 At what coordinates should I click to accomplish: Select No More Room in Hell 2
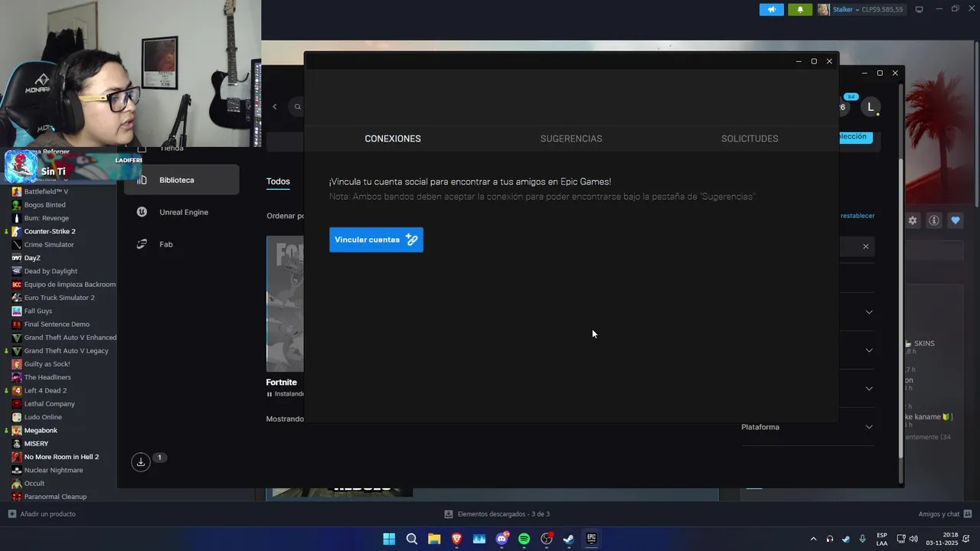(x=61, y=457)
